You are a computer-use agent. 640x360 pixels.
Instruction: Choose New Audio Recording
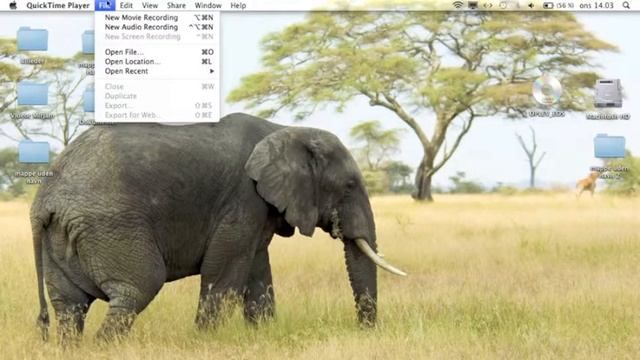157,27
